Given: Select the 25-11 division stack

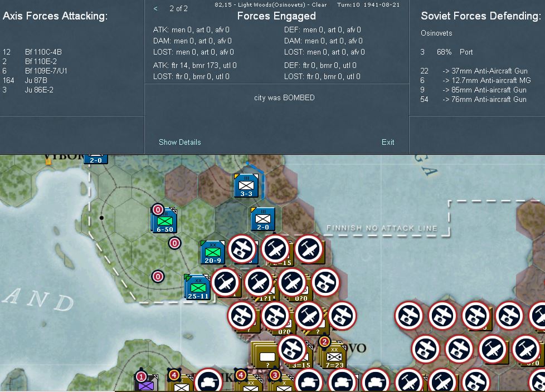Looking at the screenshot, I should coord(197,287).
